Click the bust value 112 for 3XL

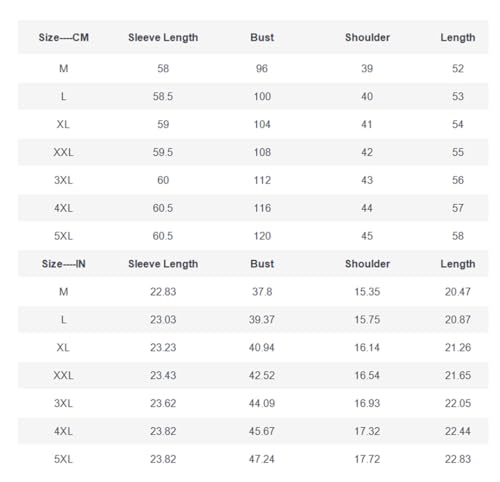262,180
